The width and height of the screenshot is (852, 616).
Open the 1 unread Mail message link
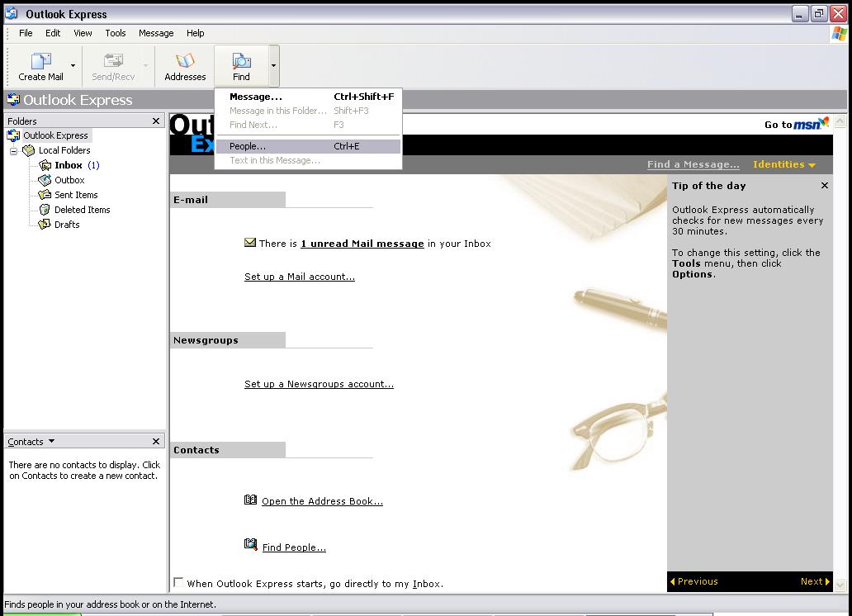(362, 244)
